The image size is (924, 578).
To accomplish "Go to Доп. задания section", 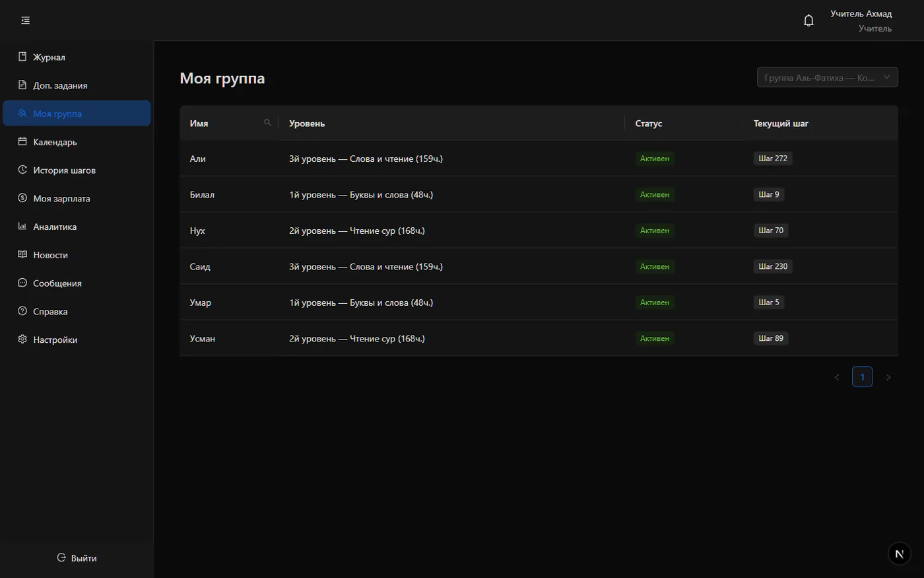I will [77, 85].
